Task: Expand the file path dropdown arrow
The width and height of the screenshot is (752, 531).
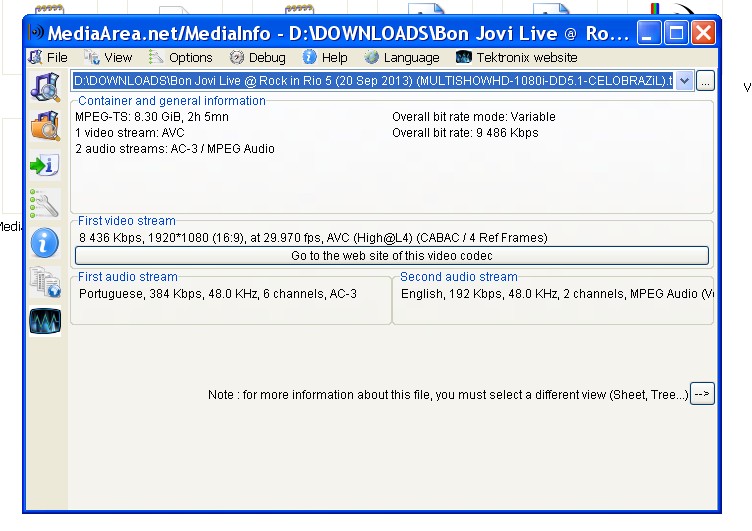Action: (684, 81)
